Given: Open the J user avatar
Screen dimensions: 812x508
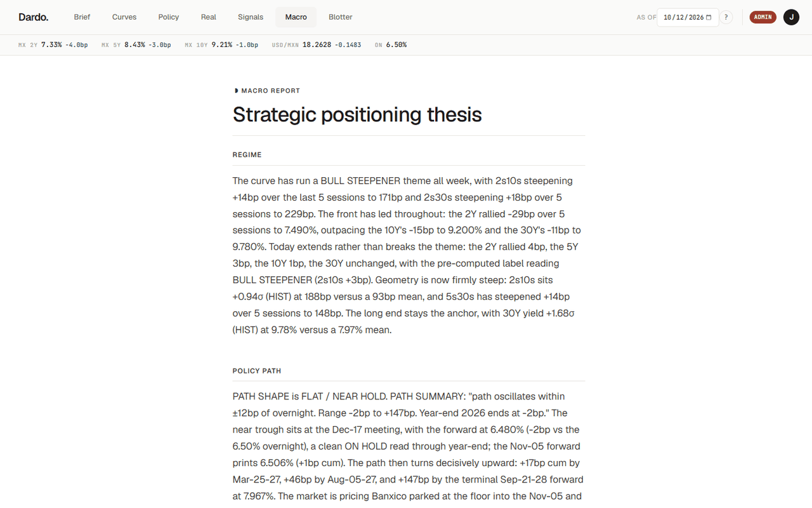Looking at the screenshot, I should [791, 17].
